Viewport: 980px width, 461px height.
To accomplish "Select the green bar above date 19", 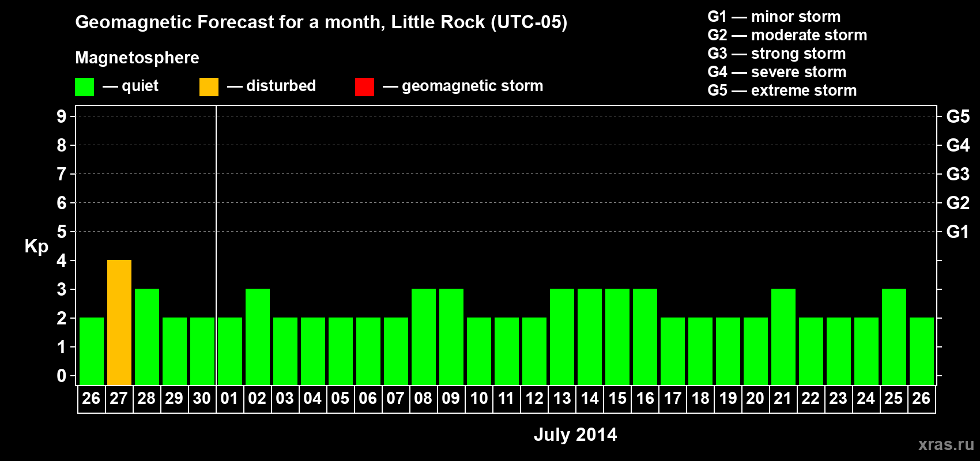I will (728, 351).
